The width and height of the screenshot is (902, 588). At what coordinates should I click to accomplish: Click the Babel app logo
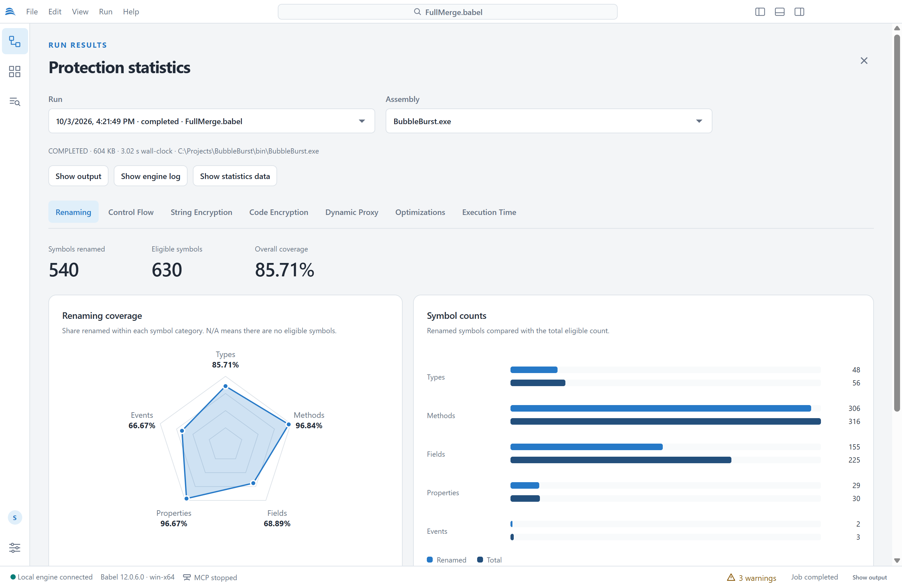(10, 12)
